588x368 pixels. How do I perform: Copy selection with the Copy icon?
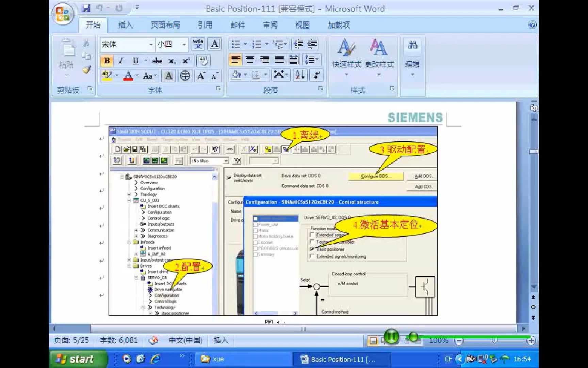tap(86, 56)
